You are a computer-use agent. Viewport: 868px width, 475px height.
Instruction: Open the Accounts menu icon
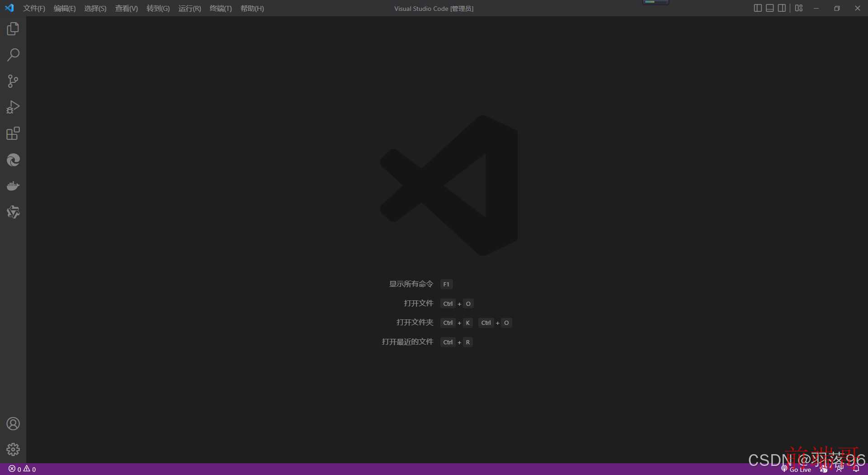pyautogui.click(x=13, y=424)
